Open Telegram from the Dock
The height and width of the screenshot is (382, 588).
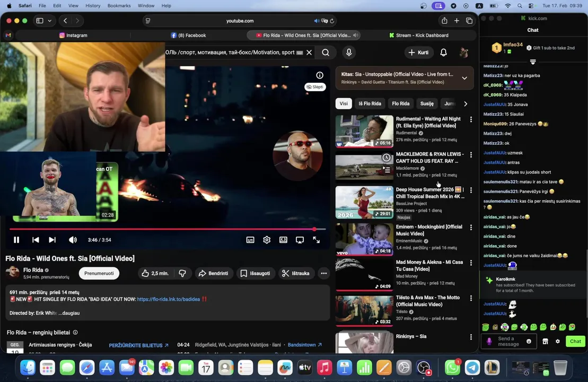point(472,368)
